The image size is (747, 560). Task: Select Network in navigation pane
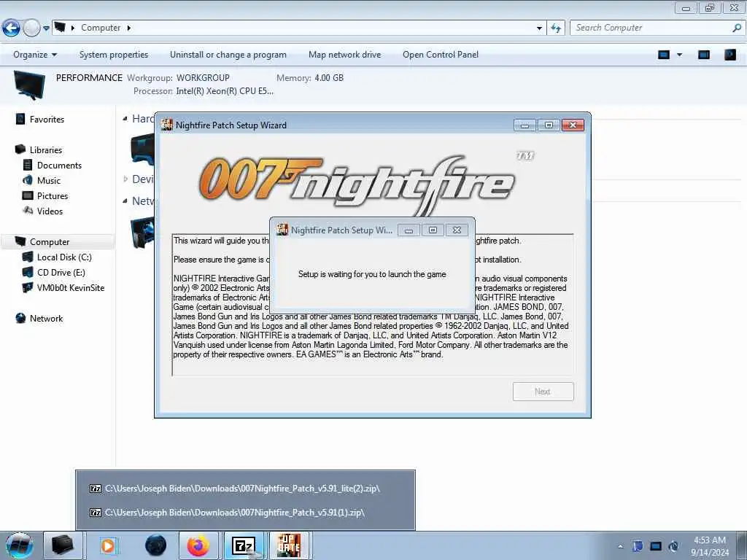[x=46, y=319]
